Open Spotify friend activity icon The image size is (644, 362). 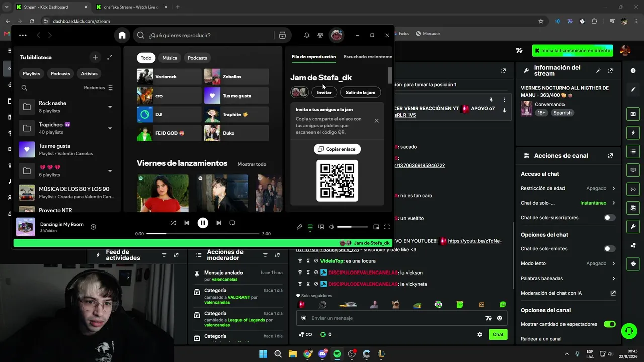click(x=320, y=35)
